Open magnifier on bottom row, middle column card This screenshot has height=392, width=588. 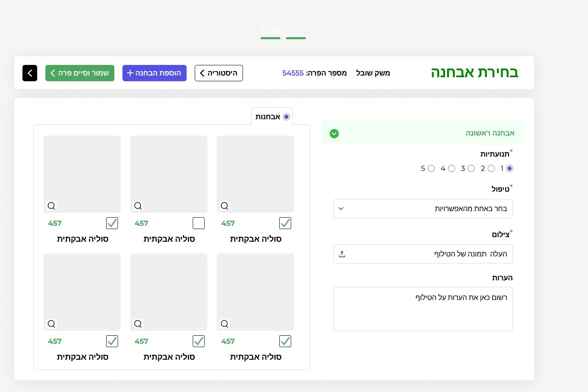tap(138, 324)
